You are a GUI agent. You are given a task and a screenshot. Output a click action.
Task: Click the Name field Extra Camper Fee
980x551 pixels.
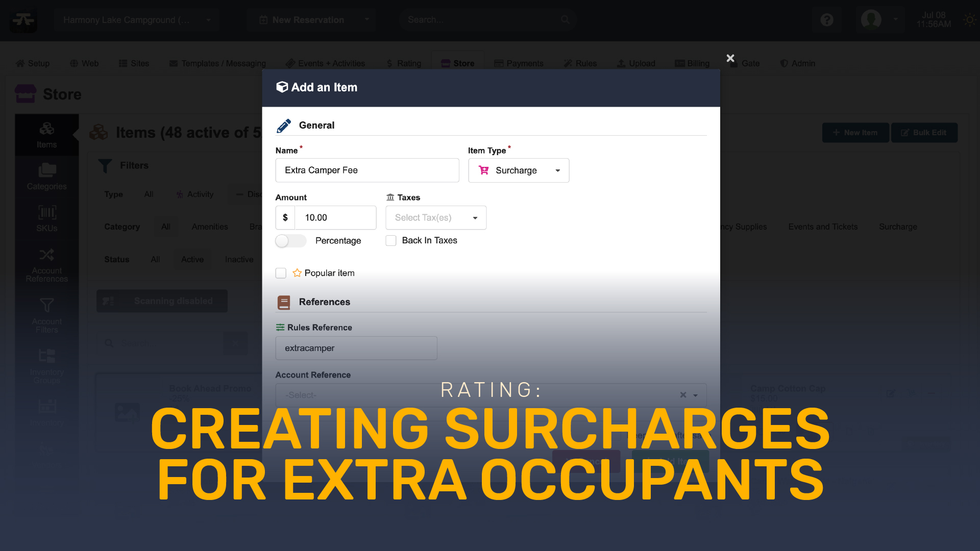click(367, 170)
